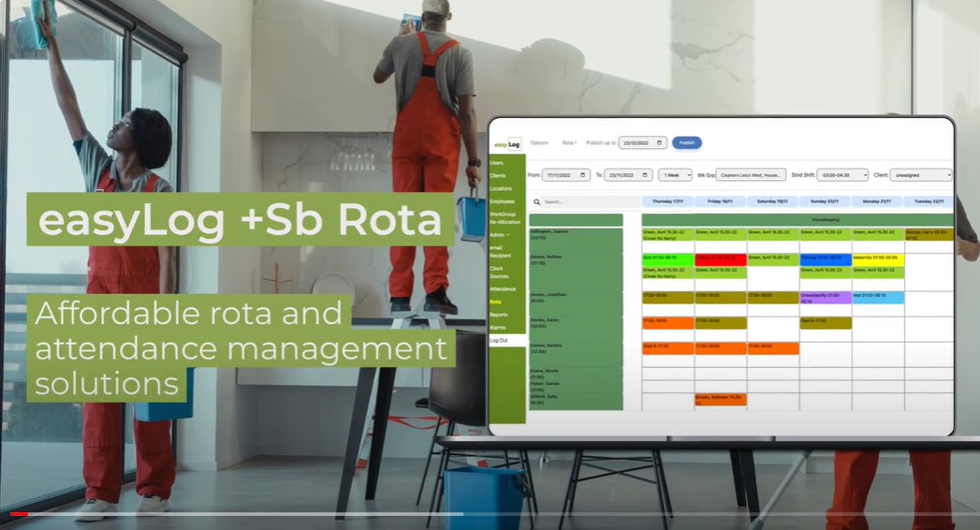Viewport: 980px width, 530px height.
Task: Open Users in the sidebar
Action: click(497, 163)
